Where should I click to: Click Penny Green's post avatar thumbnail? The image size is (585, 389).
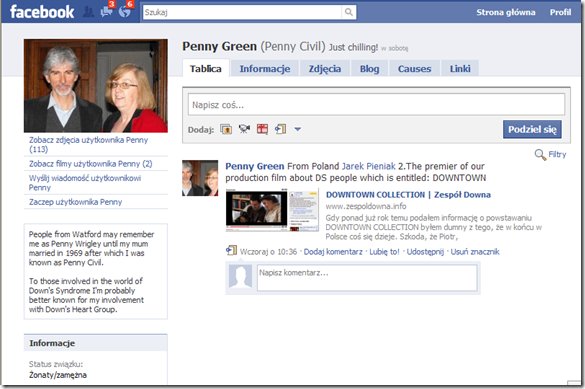(200, 178)
